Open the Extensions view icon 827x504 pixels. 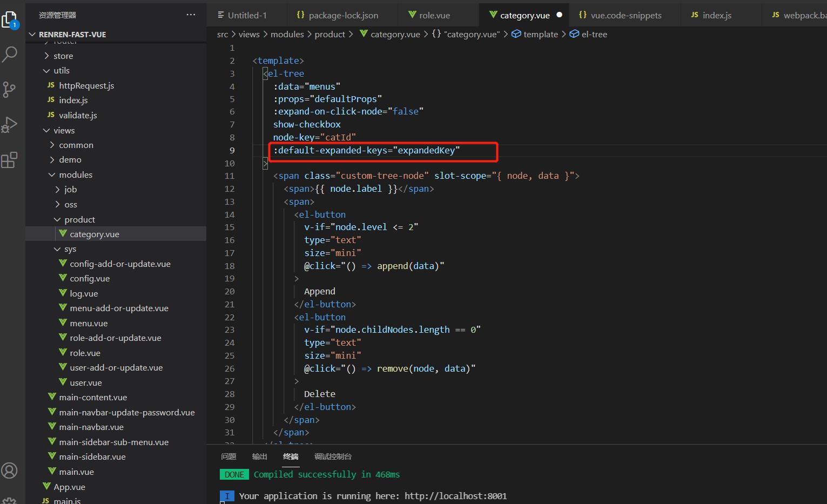click(x=10, y=160)
